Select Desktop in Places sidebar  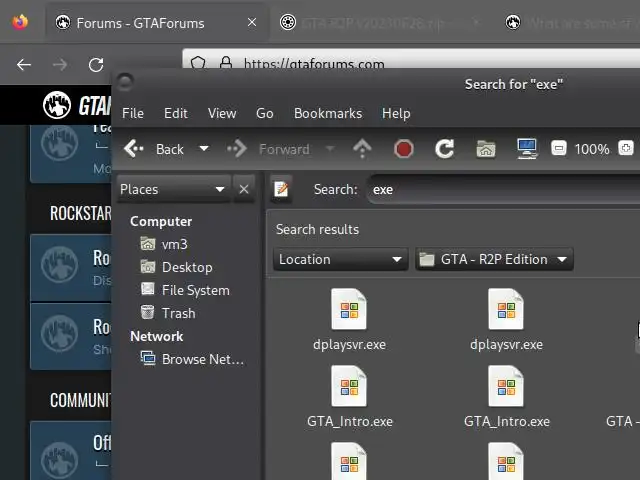pos(176,267)
